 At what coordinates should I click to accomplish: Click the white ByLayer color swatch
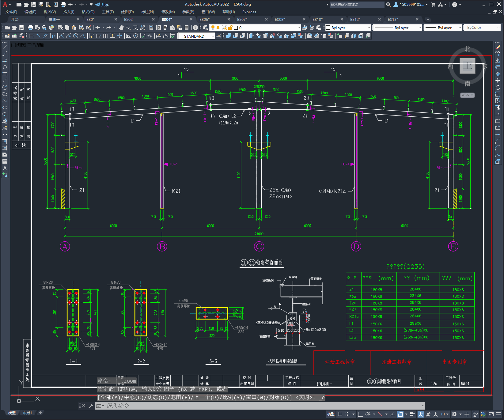pyautogui.click(x=328, y=28)
